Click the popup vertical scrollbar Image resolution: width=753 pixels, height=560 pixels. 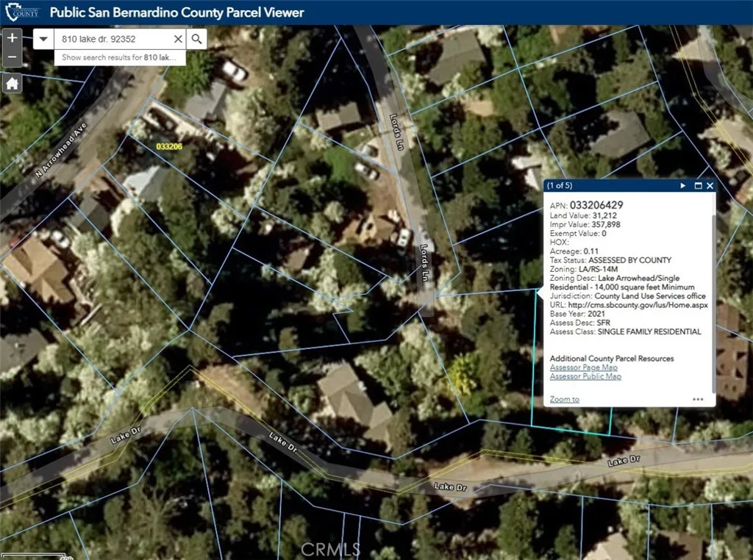pyautogui.click(x=713, y=302)
